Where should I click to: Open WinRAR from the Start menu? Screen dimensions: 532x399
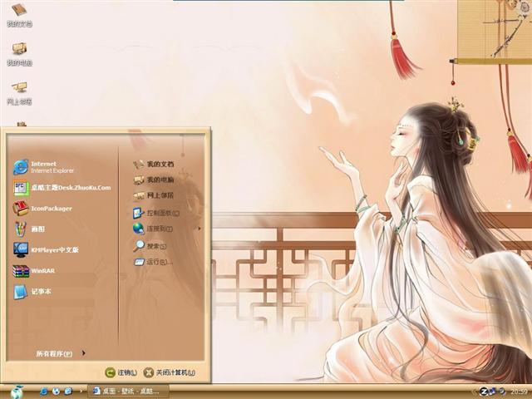34,271
